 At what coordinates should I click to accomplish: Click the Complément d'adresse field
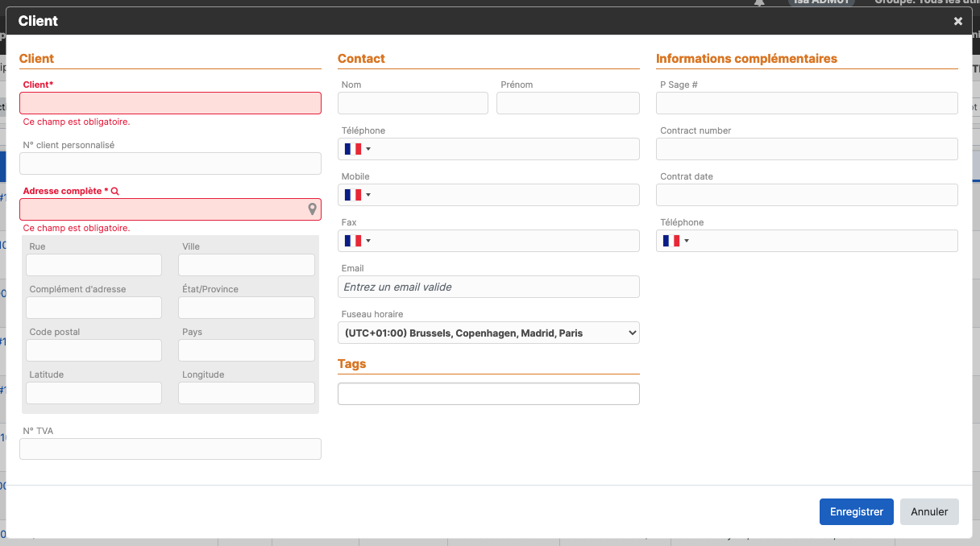(93, 308)
